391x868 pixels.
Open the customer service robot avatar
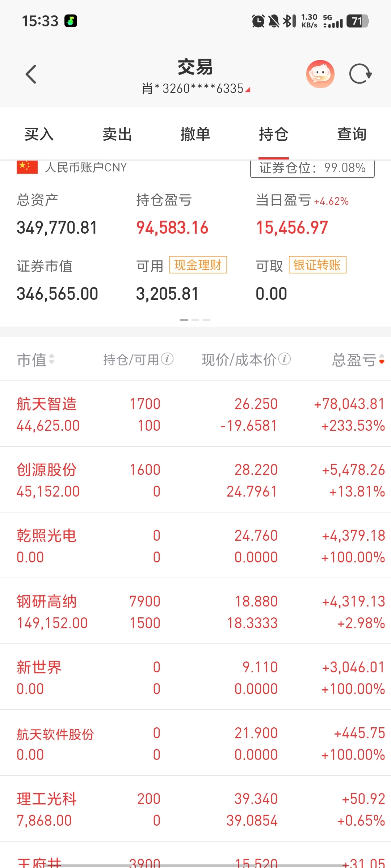[x=320, y=74]
